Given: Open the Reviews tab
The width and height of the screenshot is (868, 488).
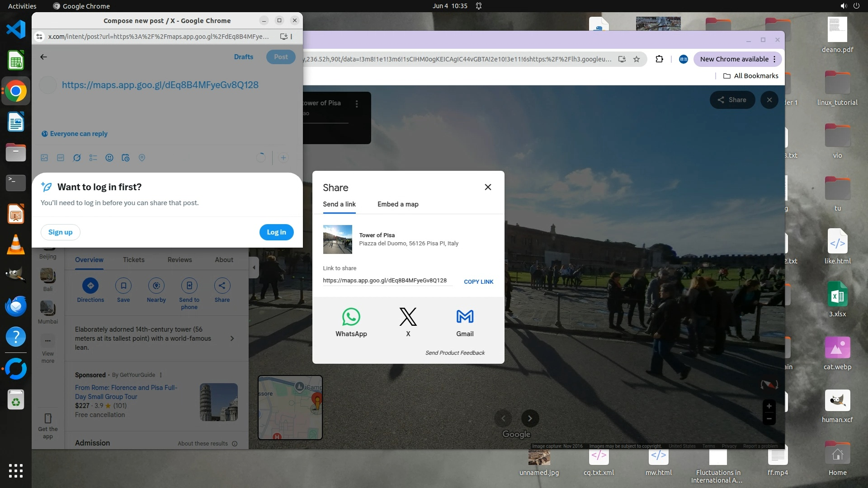Looking at the screenshot, I should 179,260.
